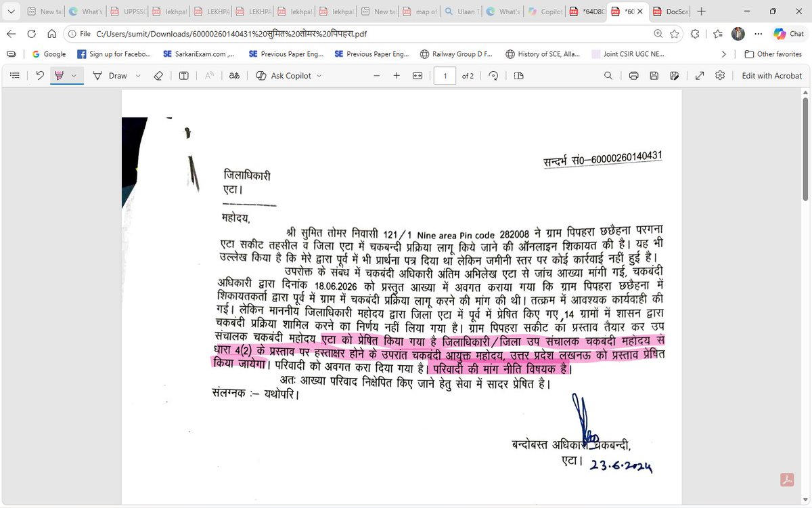The image size is (812, 508).
Task: Select the Draw tool
Action: [x=110, y=76]
